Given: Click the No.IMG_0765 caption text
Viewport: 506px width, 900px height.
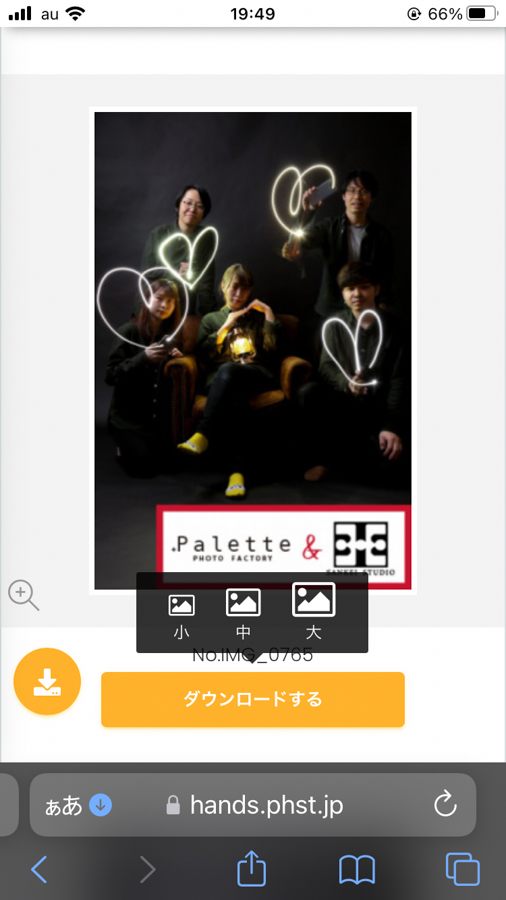Looking at the screenshot, I should pos(253,655).
